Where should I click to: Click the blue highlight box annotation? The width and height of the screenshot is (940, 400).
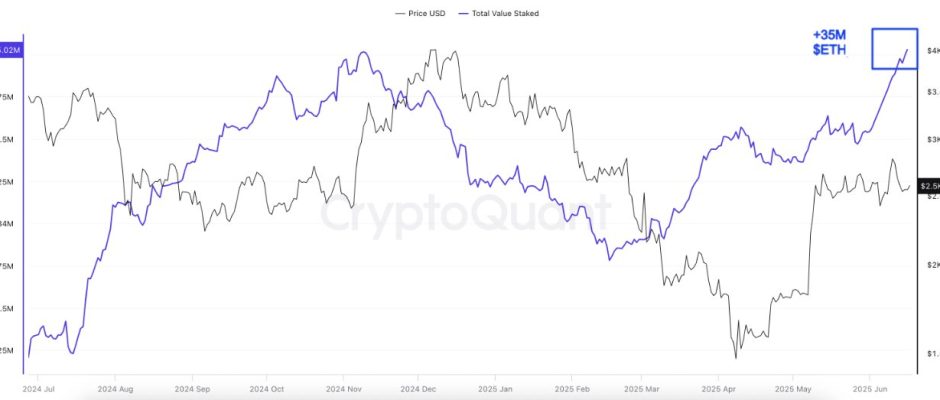point(894,48)
